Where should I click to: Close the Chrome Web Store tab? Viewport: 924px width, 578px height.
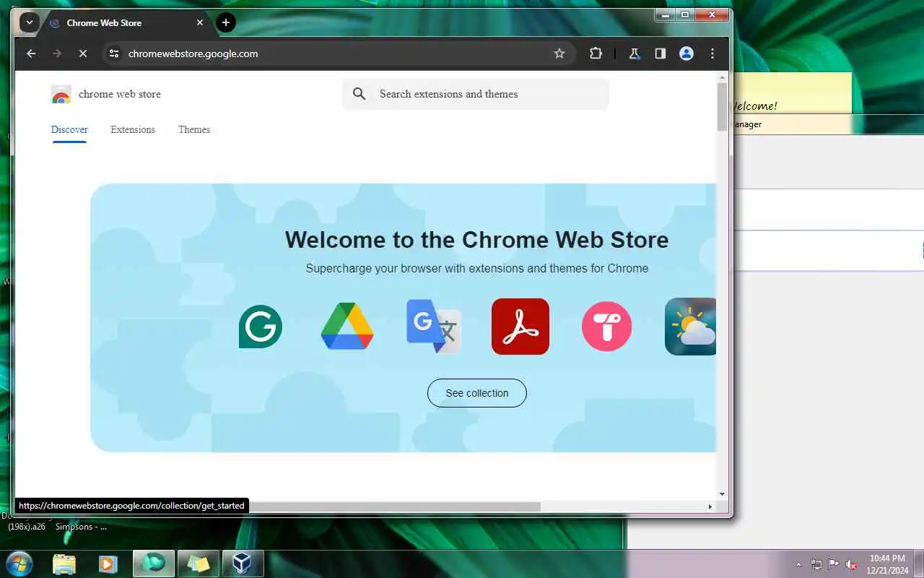tap(200, 22)
